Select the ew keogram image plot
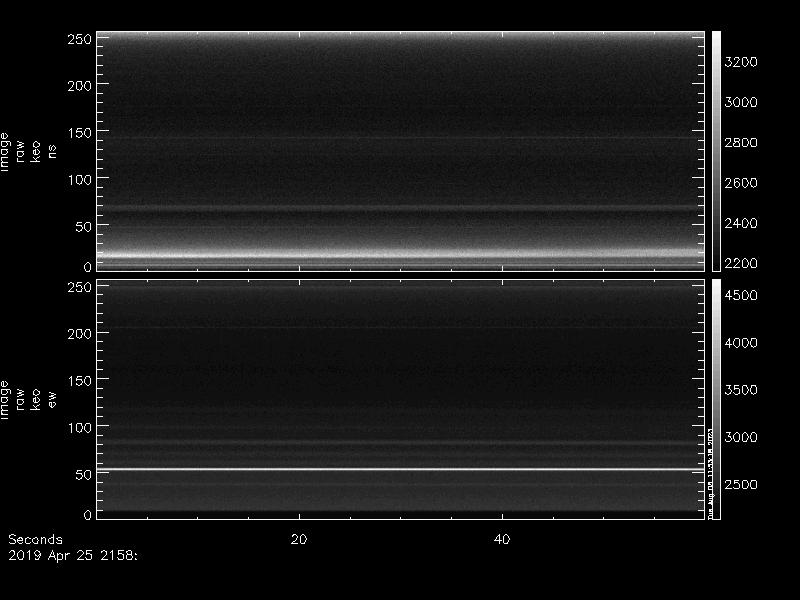 click(401, 399)
